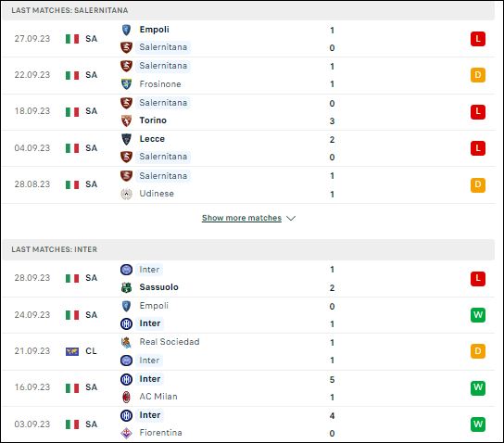Click the Frosinone team crest icon

126,84
